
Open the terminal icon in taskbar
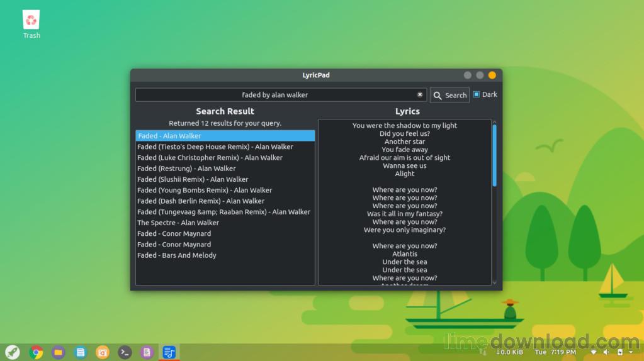coord(125,352)
